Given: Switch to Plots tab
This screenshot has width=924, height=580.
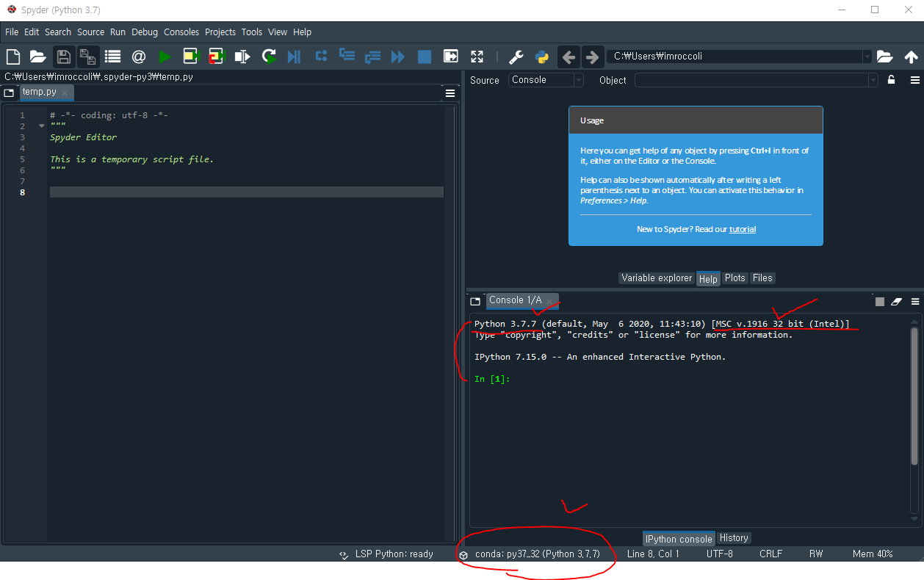Looking at the screenshot, I should 734,278.
